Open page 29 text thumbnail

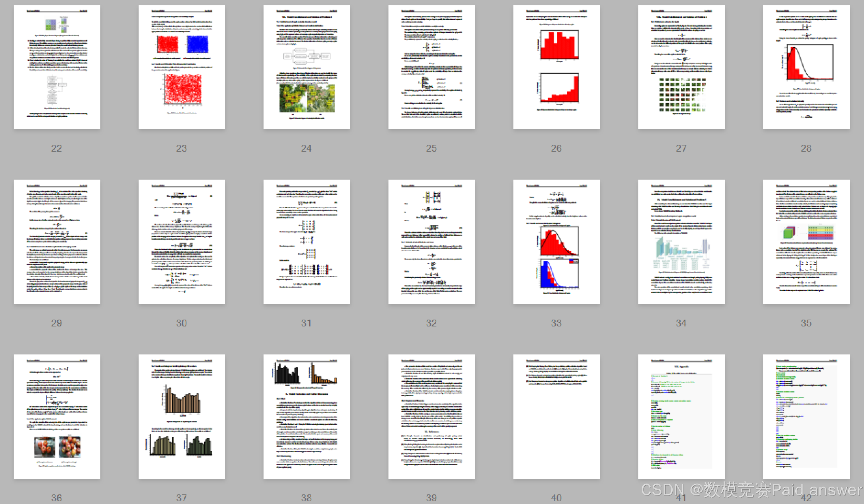57,242
